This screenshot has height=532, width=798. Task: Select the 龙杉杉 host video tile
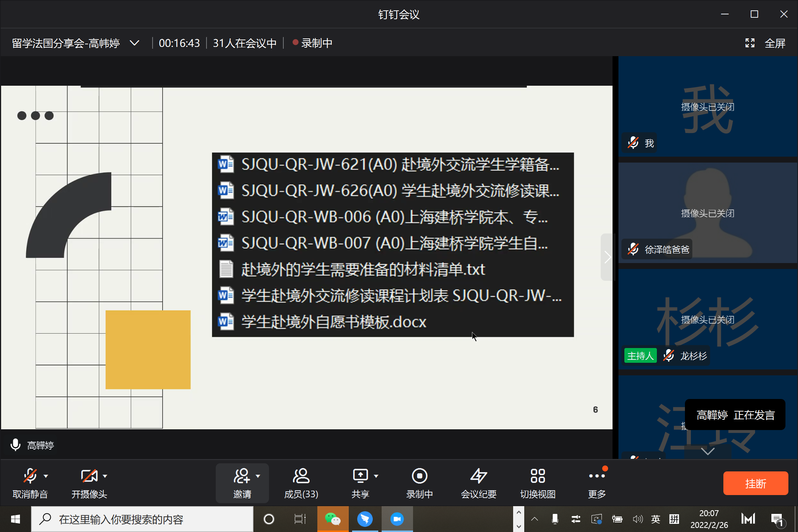tap(707, 320)
